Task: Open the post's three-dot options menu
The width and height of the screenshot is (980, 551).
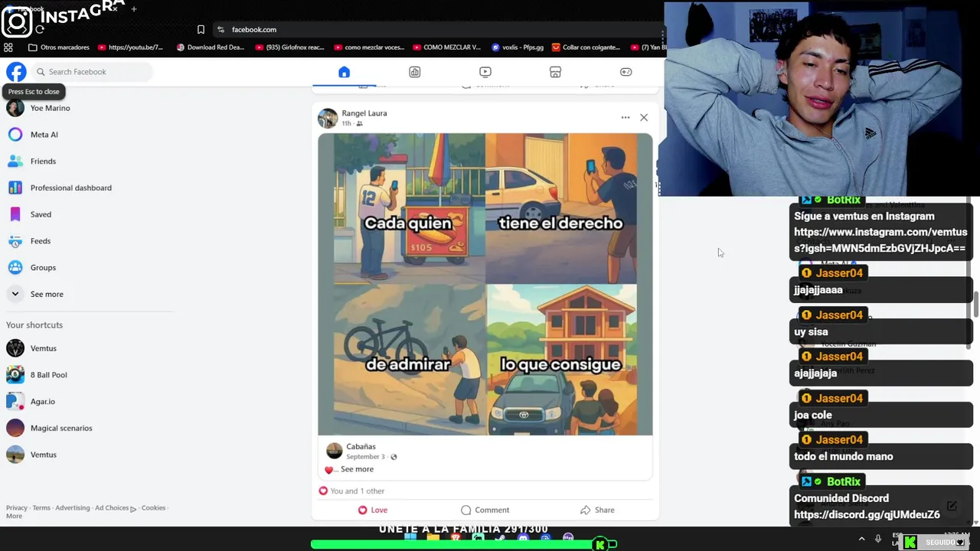Action: (x=626, y=118)
